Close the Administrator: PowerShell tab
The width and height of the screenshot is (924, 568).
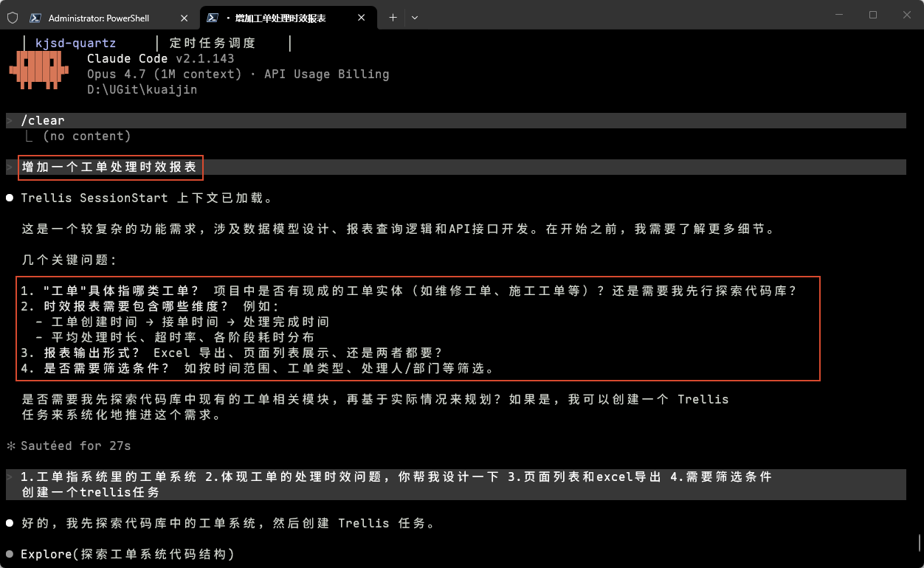click(184, 18)
